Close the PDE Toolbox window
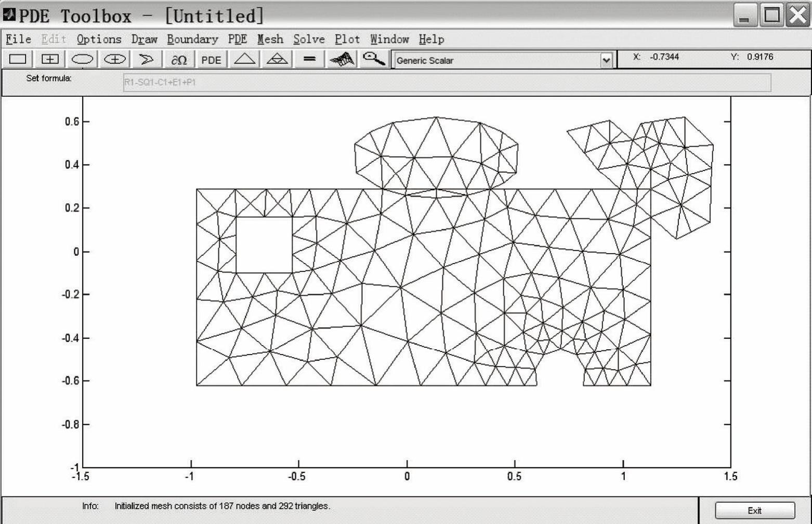This screenshot has height=524, width=812. pos(798,15)
